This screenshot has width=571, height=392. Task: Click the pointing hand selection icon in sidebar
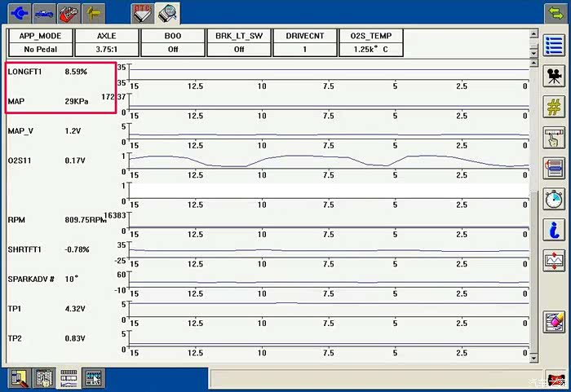(x=555, y=138)
